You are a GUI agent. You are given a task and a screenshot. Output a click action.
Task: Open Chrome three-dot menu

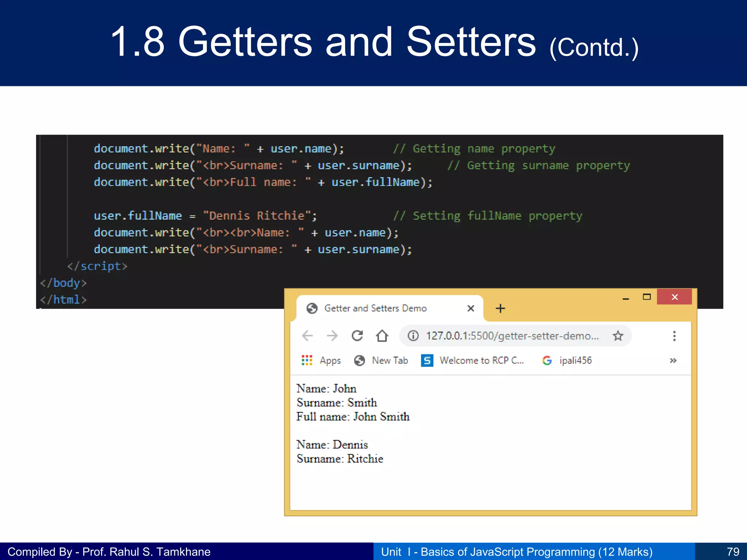(x=674, y=336)
